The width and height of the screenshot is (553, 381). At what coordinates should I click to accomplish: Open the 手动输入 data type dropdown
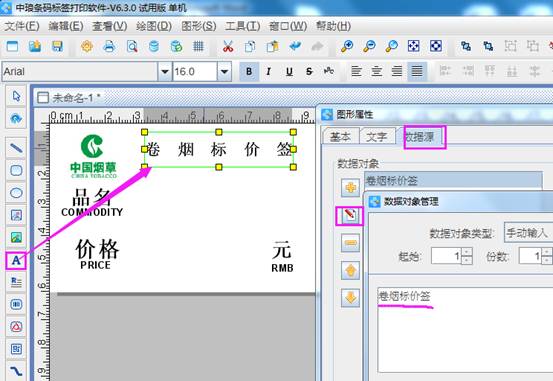528,232
